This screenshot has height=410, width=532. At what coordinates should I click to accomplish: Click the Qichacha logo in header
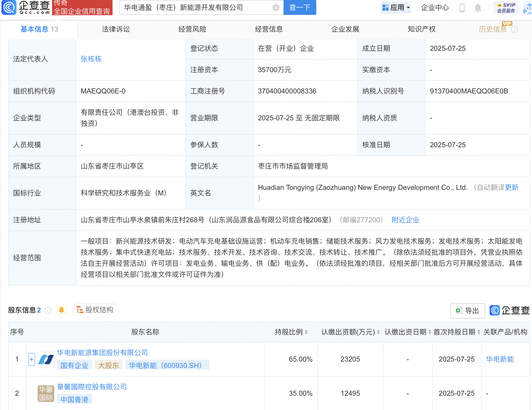click(26, 7)
